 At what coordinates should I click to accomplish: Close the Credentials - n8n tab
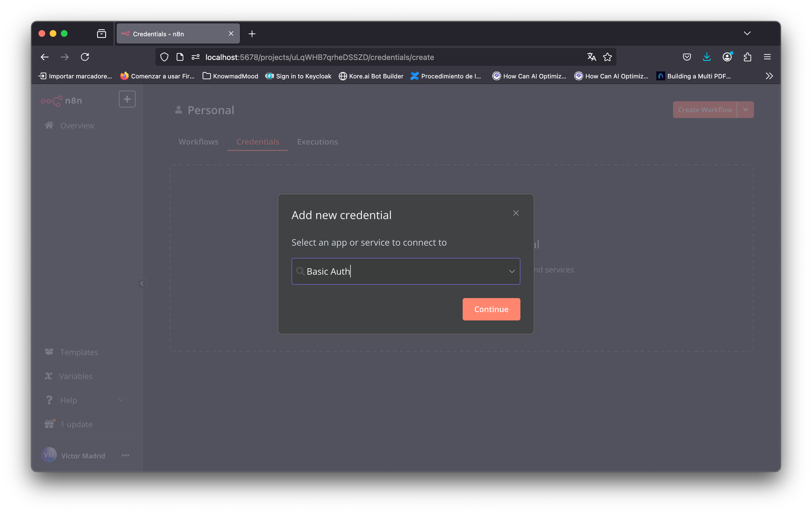click(x=231, y=34)
